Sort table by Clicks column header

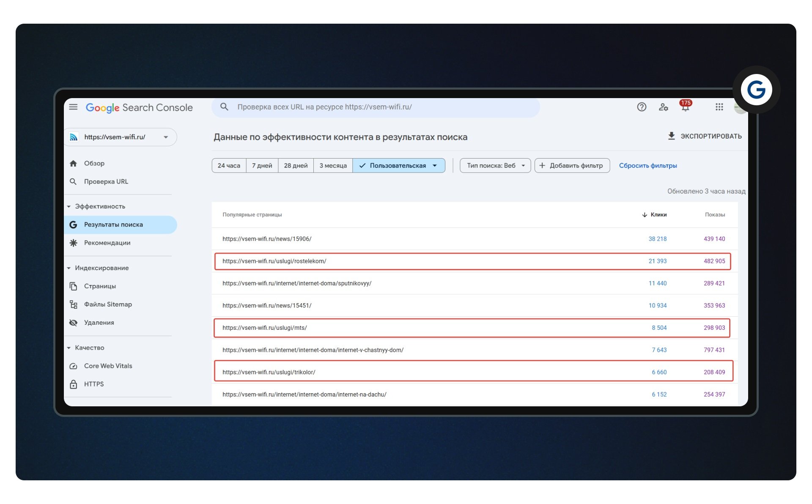click(x=658, y=215)
